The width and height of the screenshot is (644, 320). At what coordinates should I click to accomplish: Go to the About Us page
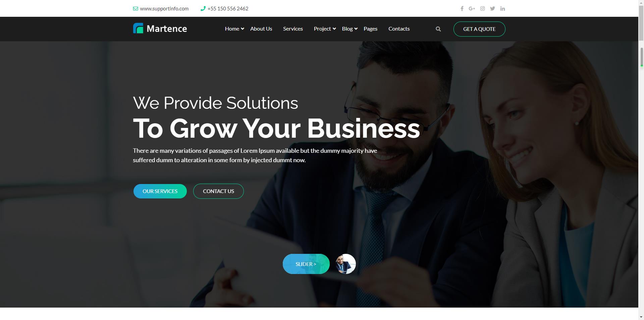(x=261, y=29)
